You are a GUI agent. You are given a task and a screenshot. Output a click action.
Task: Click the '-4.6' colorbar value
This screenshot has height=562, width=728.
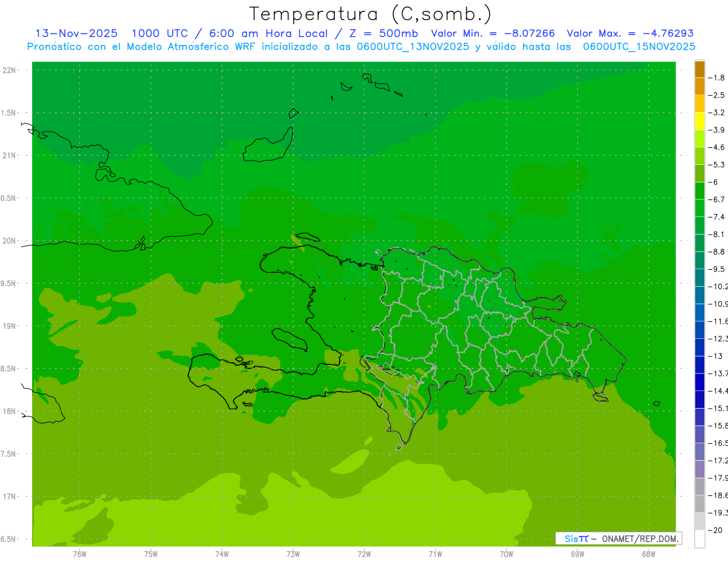(718, 147)
